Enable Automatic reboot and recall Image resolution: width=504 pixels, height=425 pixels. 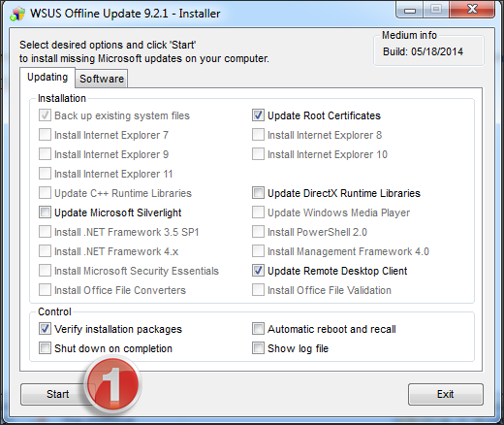tap(258, 329)
